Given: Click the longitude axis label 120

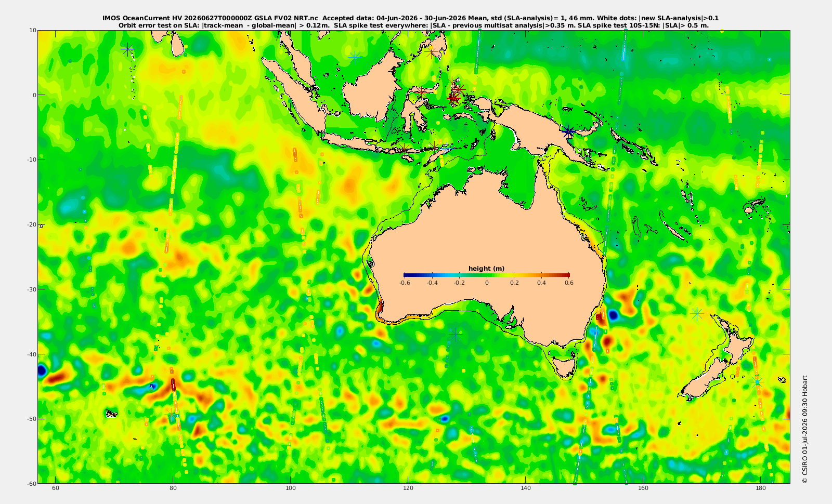Looking at the screenshot, I should 408,488.
